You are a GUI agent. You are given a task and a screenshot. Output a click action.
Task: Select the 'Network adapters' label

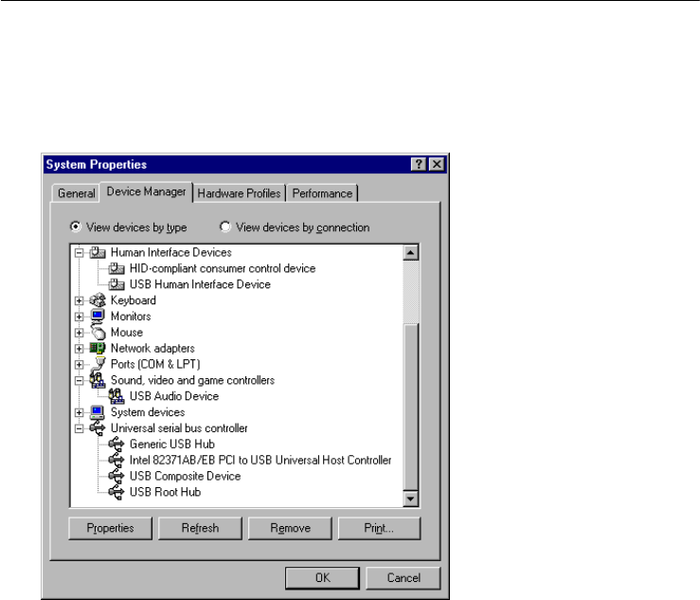[x=153, y=349]
